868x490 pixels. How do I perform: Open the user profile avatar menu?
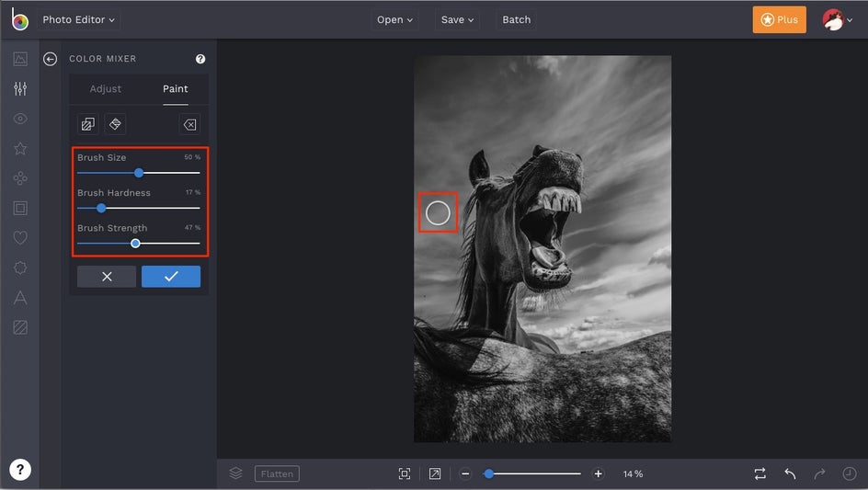coord(837,20)
